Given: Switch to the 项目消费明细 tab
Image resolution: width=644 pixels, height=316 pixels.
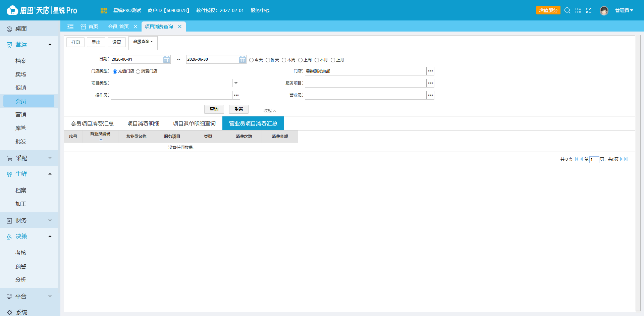Looking at the screenshot, I should (x=143, y=123).
